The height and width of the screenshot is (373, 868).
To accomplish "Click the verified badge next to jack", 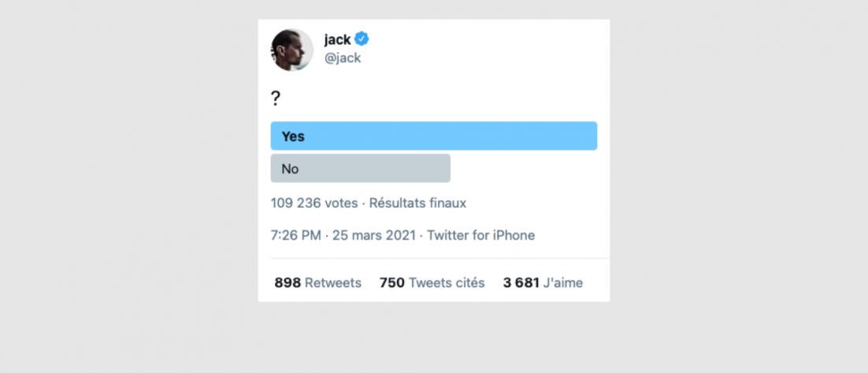I will coord(362,39).
